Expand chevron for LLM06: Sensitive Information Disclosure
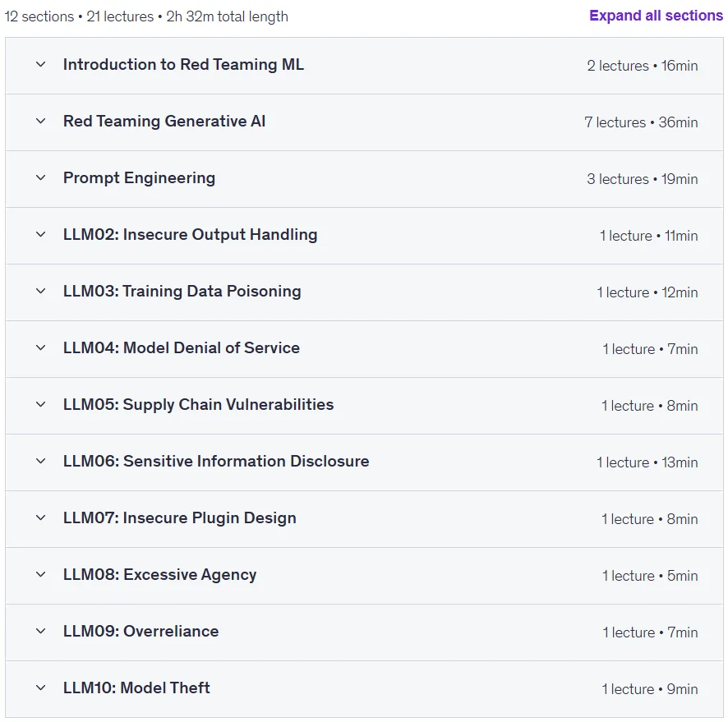 pos(41,461)
